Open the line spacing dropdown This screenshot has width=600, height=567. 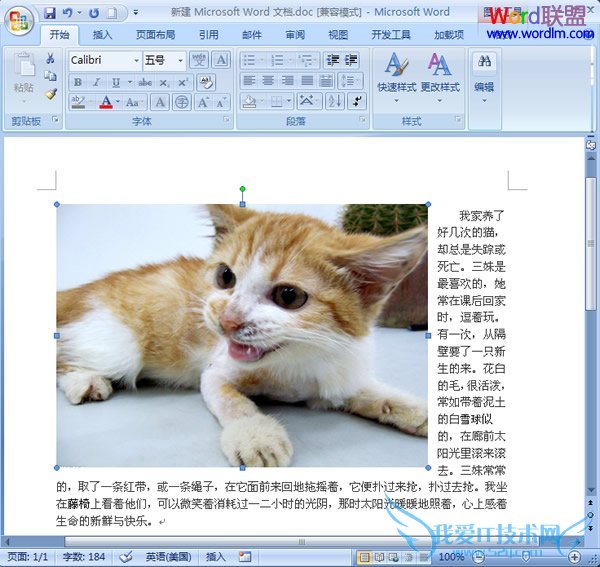[x=349, y=81]
